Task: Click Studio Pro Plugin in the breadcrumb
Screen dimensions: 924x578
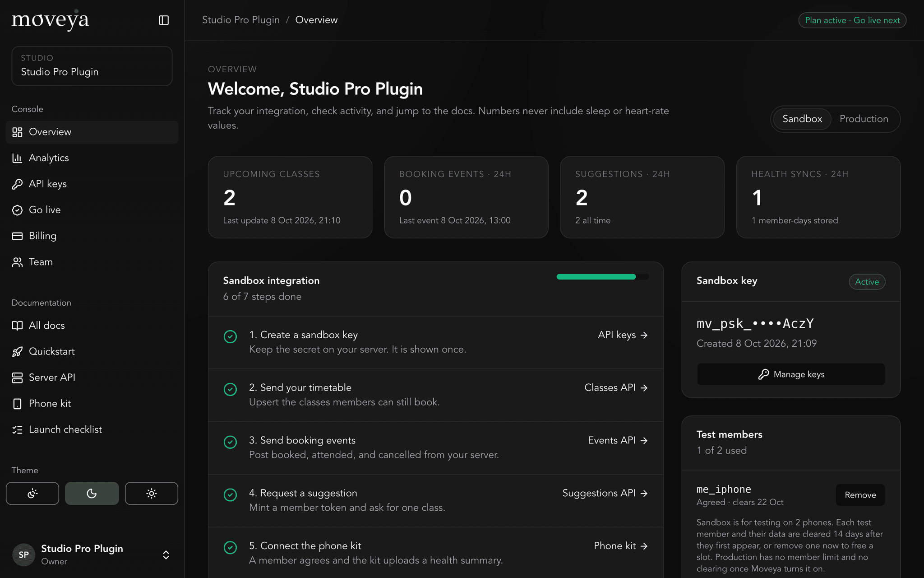Action: 241,20
